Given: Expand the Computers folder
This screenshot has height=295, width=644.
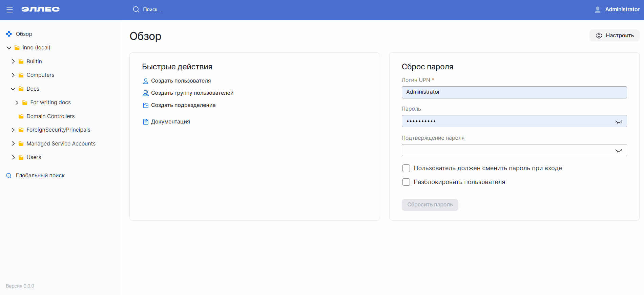Looking at the screenshot, I should (13, 75).
